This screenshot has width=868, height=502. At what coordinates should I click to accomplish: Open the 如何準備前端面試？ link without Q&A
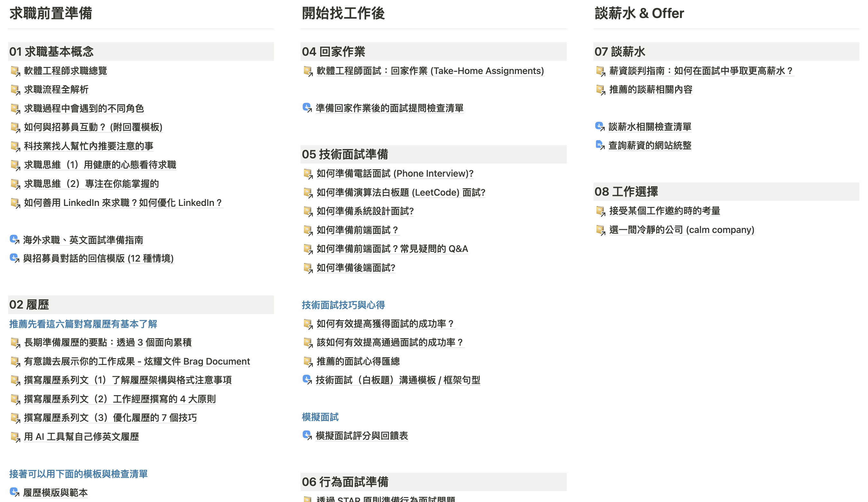(357, 230)
